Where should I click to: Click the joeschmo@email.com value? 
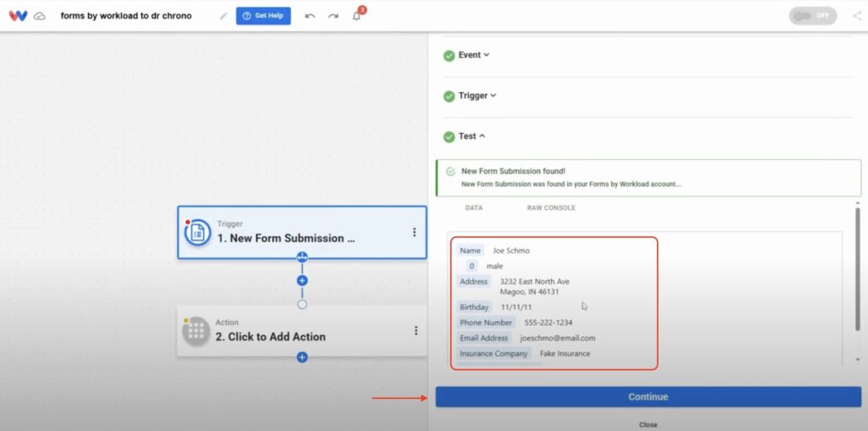click(x=558, y=338)
